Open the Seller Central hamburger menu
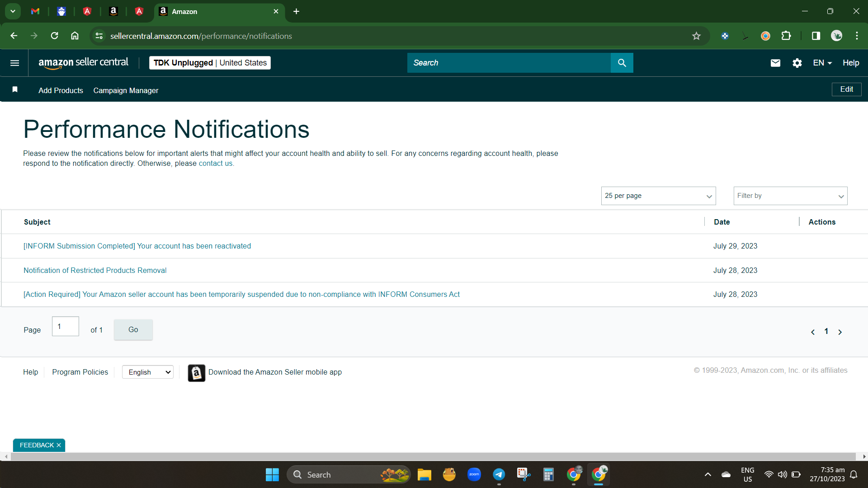The width and height of the screenshot is (868, 488). (14, 63)
